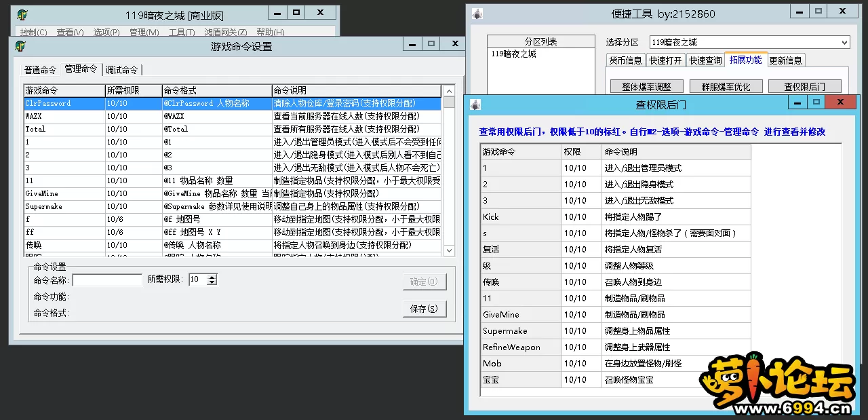
Task: Select the WAZX command row
Action: coord(233,116)
